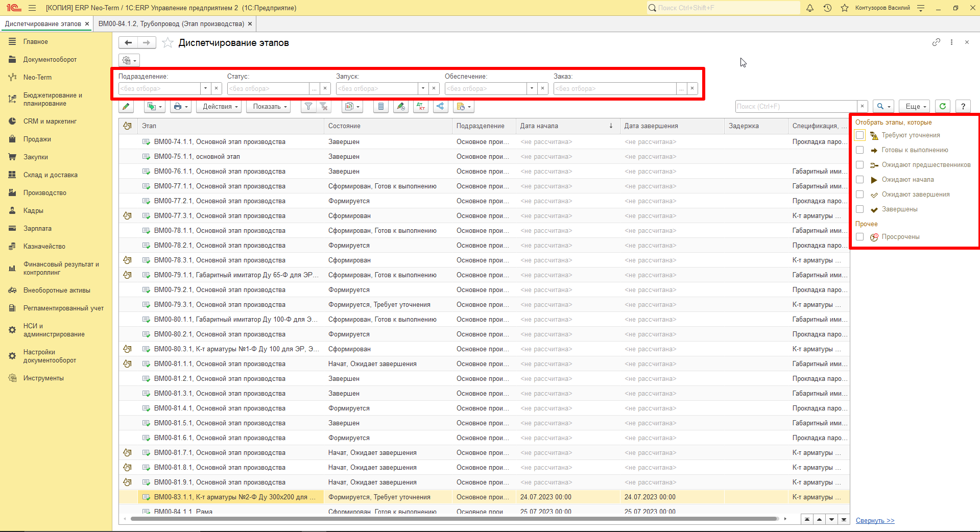
Task: Click the Поиск (Ctrl+F) list search field
Action: point(796,106)
